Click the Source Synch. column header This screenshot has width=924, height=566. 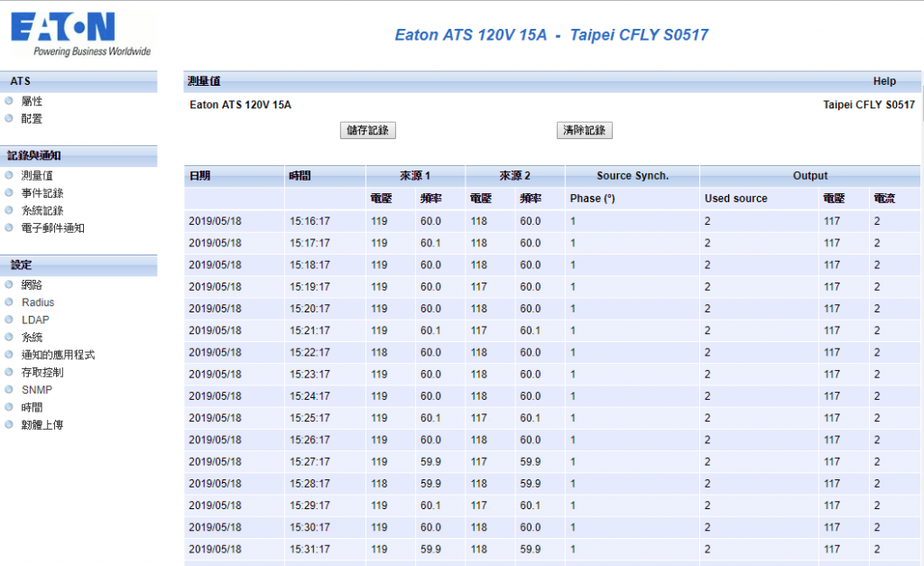click(633, 176)
